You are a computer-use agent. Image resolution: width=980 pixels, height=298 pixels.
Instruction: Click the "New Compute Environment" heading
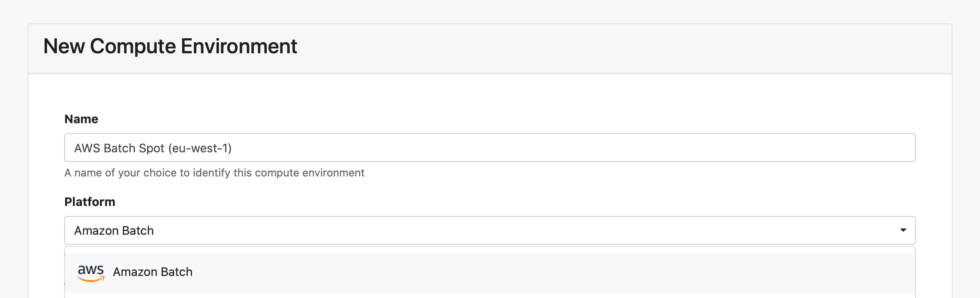170,46
